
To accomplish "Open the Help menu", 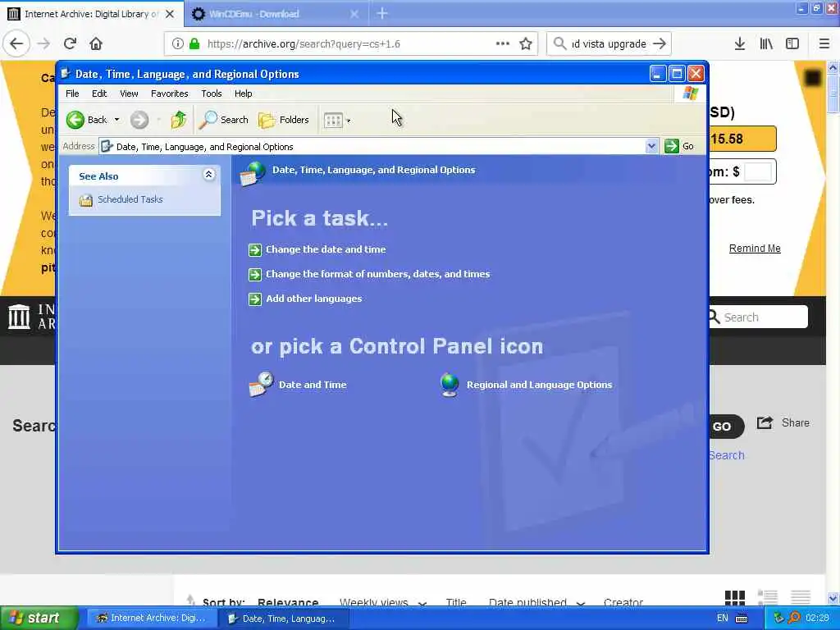I will pos(243,94).
